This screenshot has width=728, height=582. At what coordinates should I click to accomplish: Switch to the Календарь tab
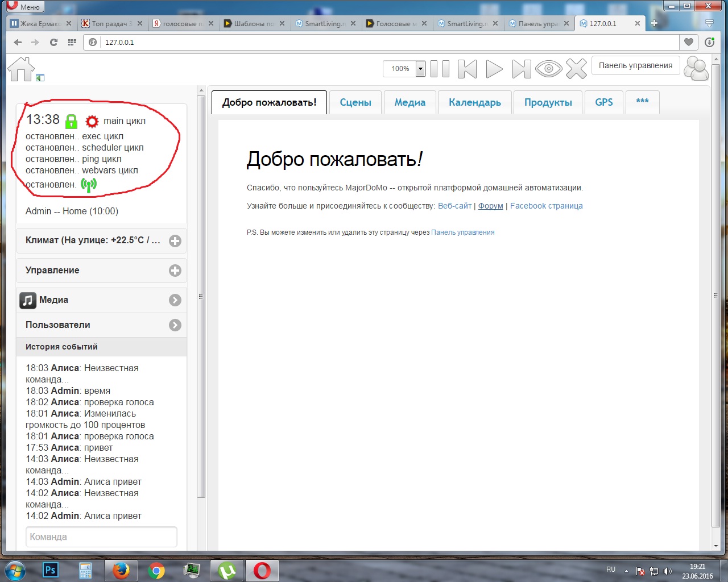point(474,102)
